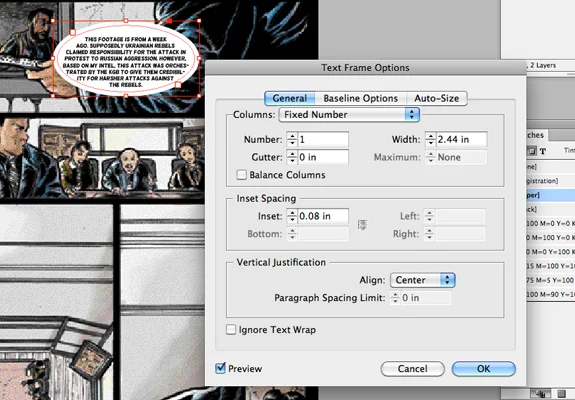This screenshot has width=575, height=400.
Task: Increase the Inset spacing stepper
Action: tap(292, 213)
